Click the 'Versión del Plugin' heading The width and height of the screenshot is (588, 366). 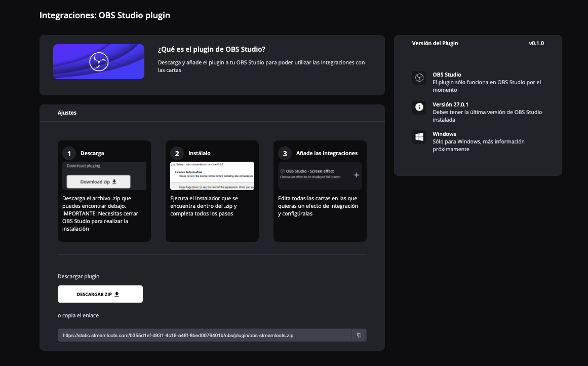tap(435, 43)
